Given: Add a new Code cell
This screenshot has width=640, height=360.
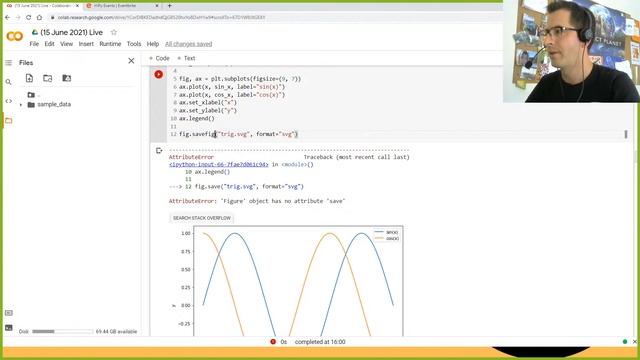Looking at the screenshot, I should pos(159,58).
